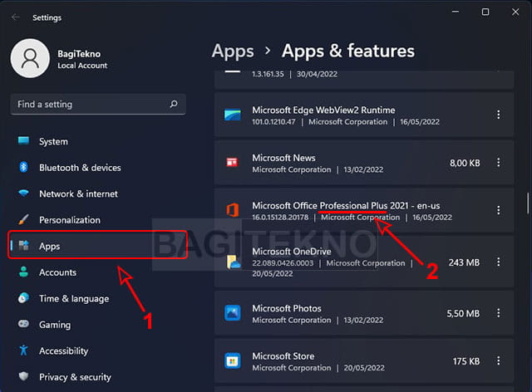Click the Apps breadcrumb link

tap(233, 51)
